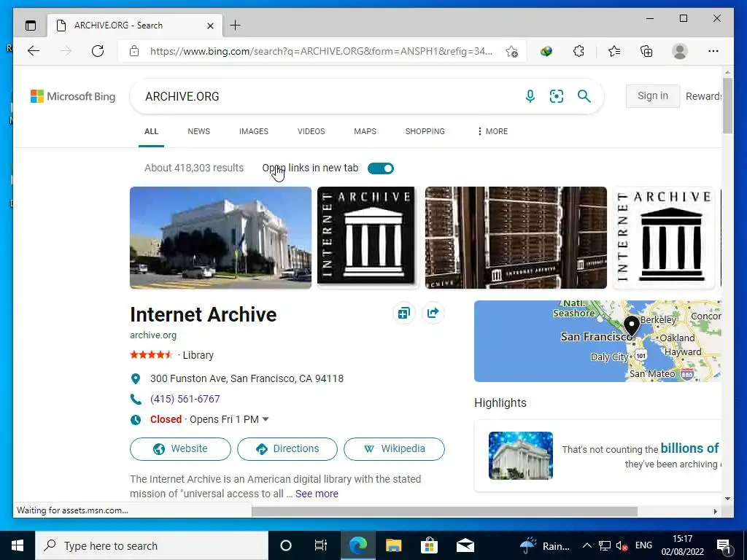This screenshot has height=560, width=747.
Task: Open the San Francisco map preview
Action: [597, 341]
